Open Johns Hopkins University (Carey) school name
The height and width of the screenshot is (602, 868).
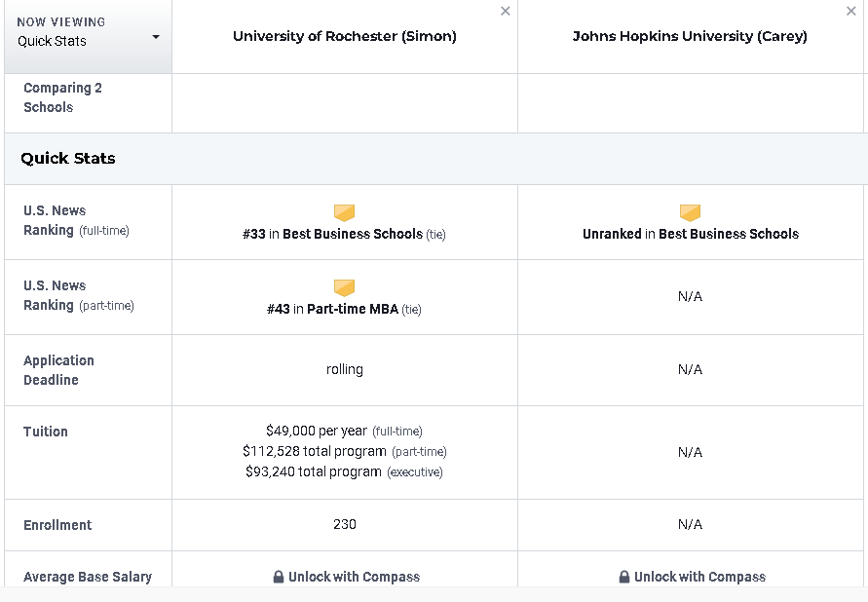point(690,37)
